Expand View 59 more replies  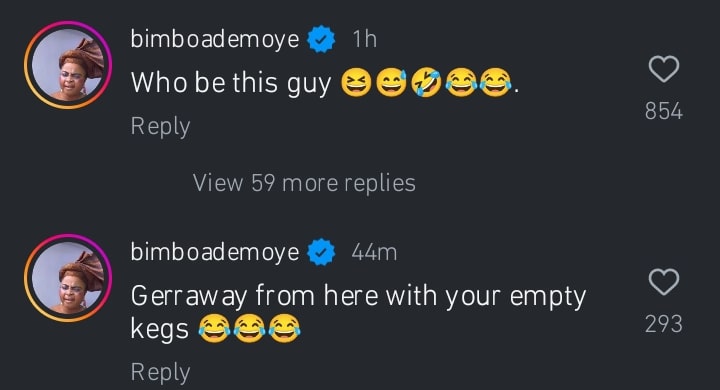(304, 183)
